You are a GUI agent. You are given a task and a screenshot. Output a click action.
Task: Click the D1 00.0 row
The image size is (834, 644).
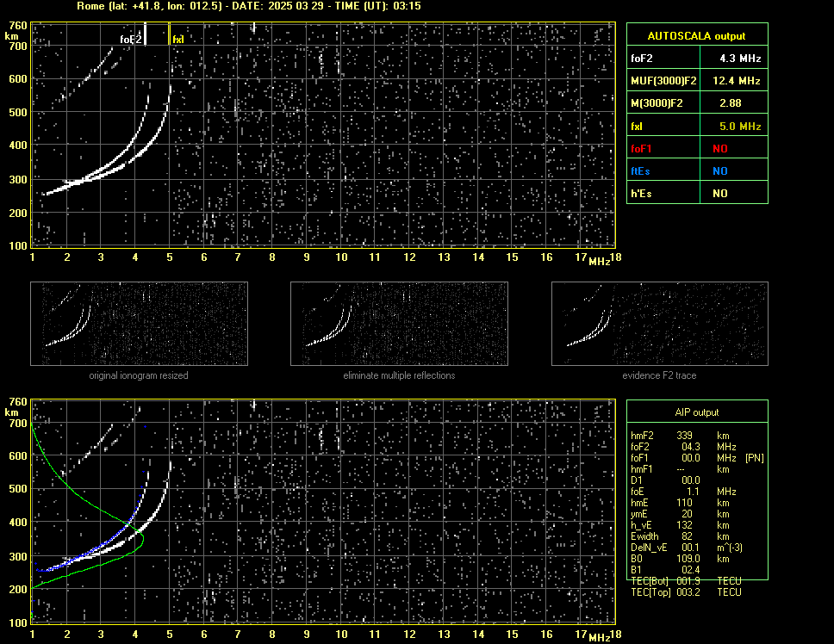665,480
